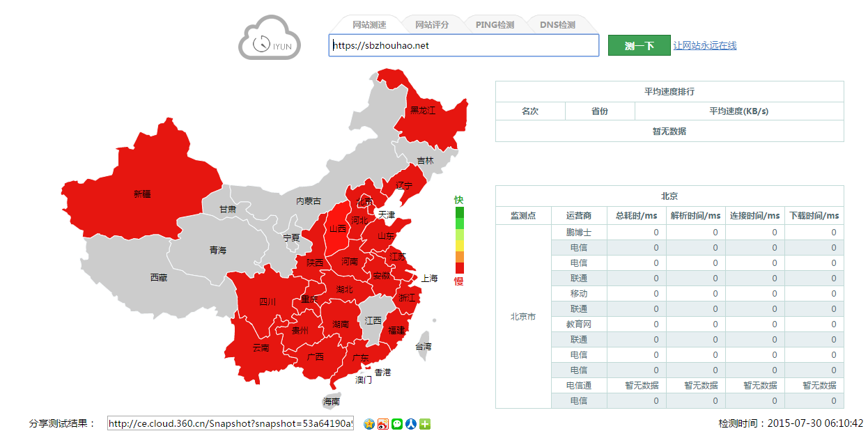Select 黑龙江 province on the map
The image size is (868, 431).
click(422, 110)
